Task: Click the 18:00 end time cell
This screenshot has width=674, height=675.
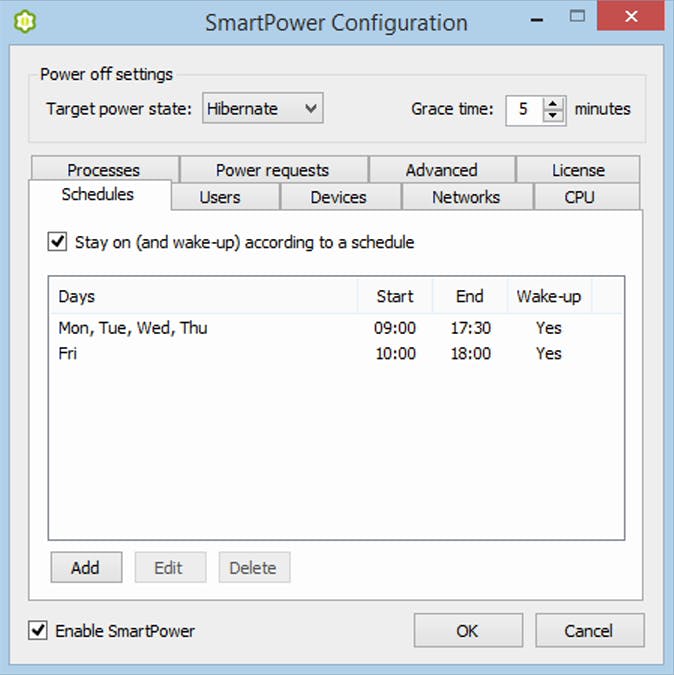Action: click(x=470, y=353)
